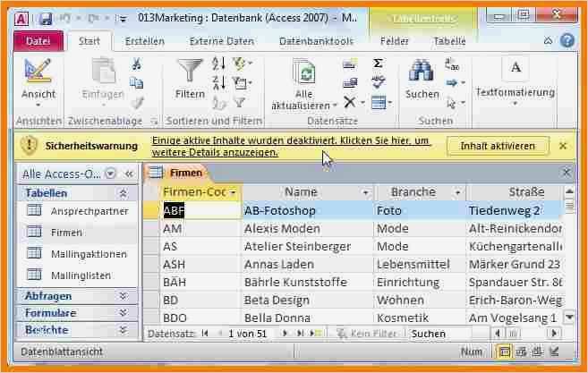Click the Inhalt aktivieren button

(x=498, y=146)
